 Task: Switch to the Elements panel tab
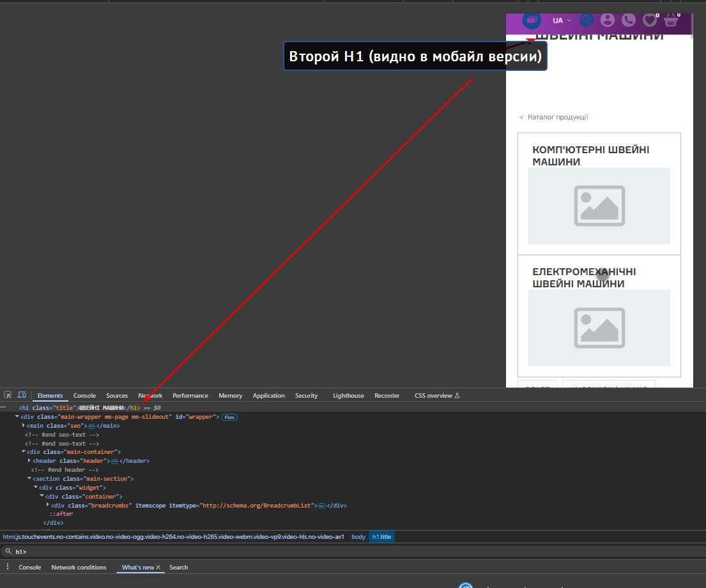tap(50, 395)
